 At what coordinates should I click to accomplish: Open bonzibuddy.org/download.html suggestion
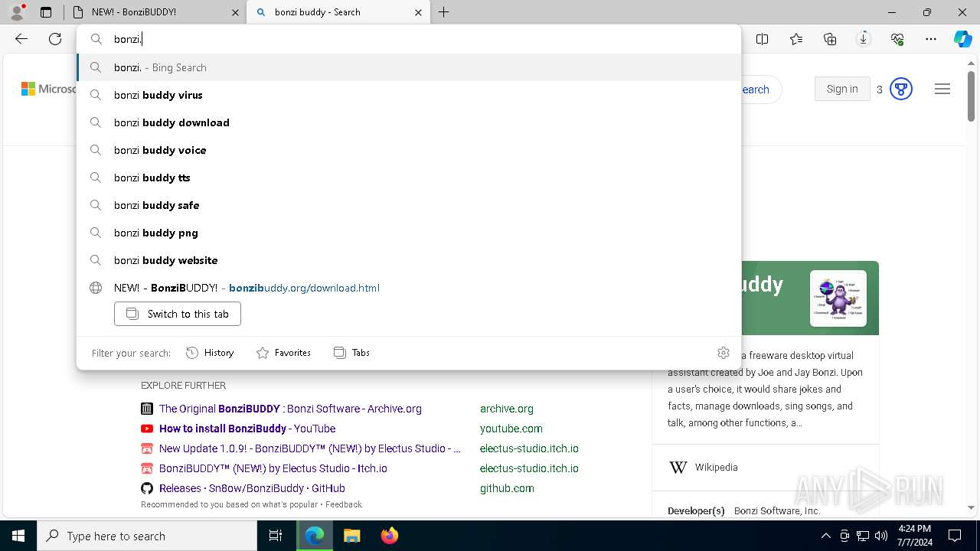pos(409,288)
